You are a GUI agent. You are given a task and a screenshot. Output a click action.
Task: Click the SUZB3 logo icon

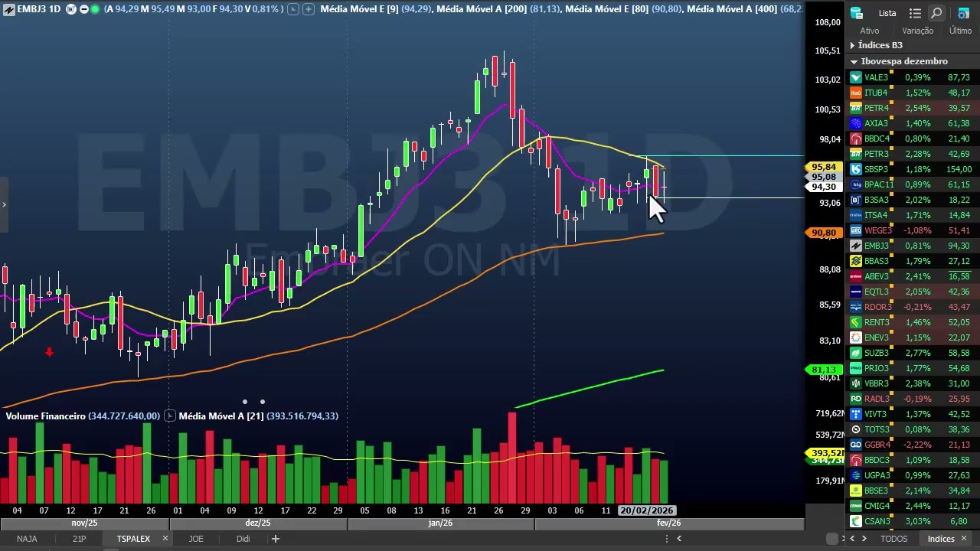pyautogui.click(x=856, y=353)
